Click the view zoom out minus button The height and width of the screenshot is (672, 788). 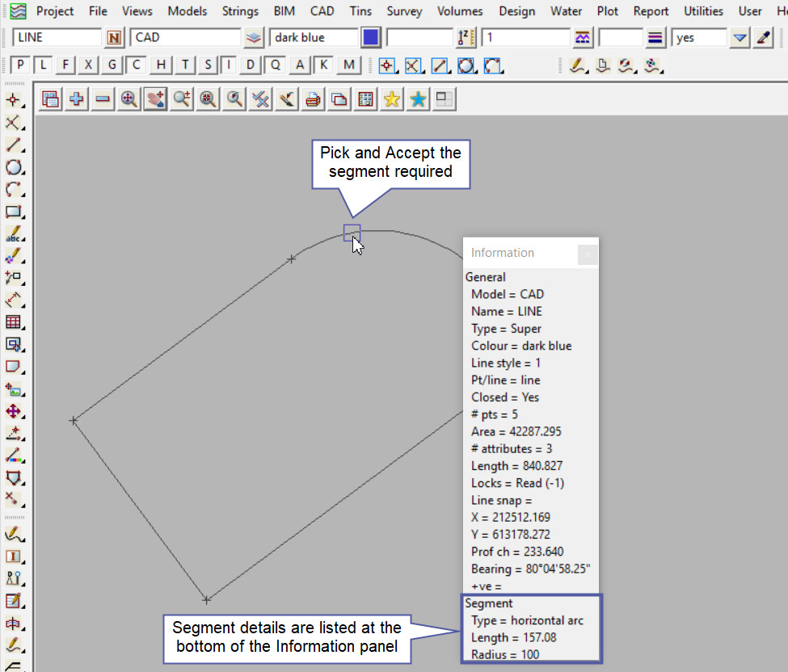(103, 99)
